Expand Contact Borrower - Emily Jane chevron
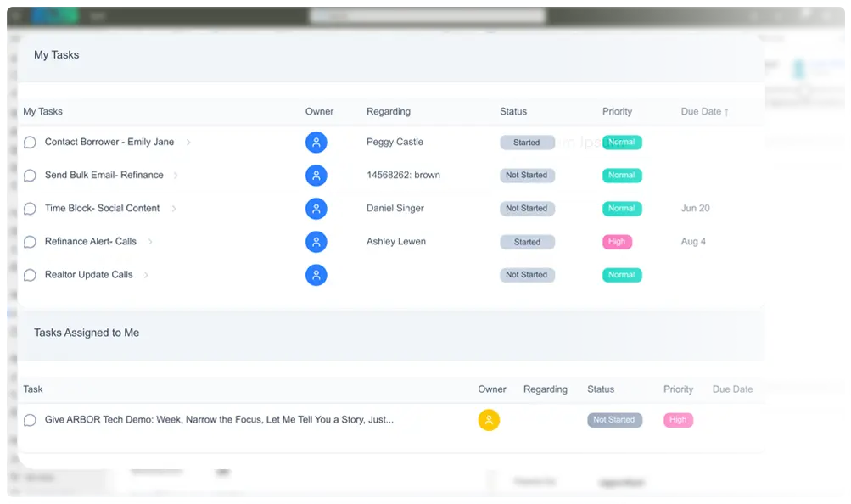Viewport: 851px width, 504px height. click(x=188, y=143)
